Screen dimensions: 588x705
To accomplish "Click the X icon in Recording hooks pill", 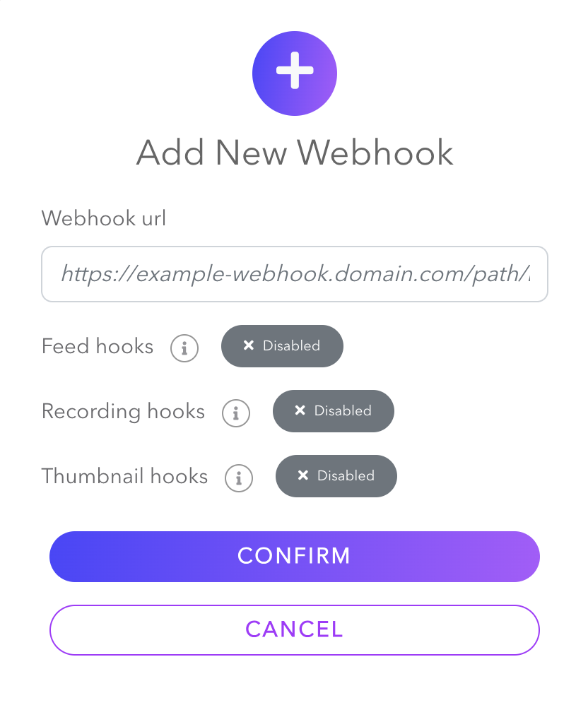I will pos(300,410).
